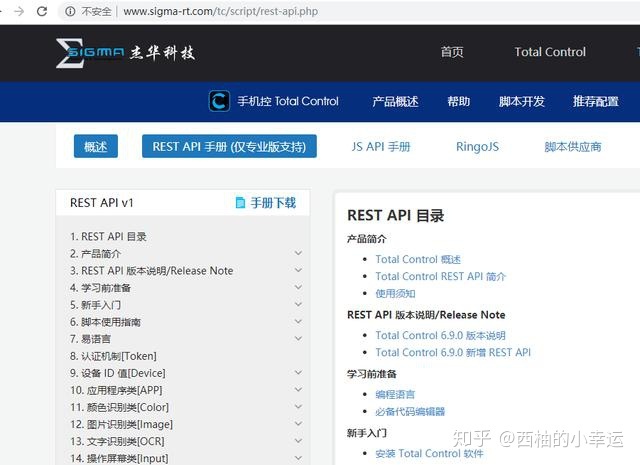Expand the 11. 颜色识别类[Color] chevron
Viewport: 640px width, 465px height.
coord(298,407)
